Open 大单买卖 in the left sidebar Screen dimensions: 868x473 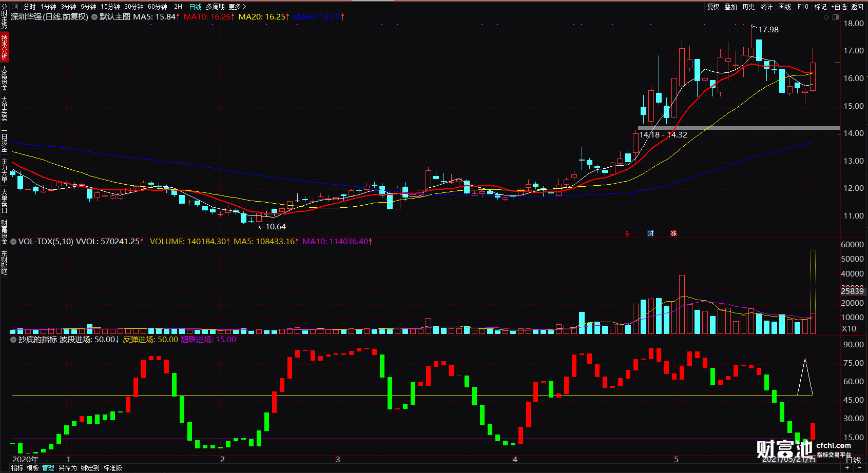coord(4,109)
